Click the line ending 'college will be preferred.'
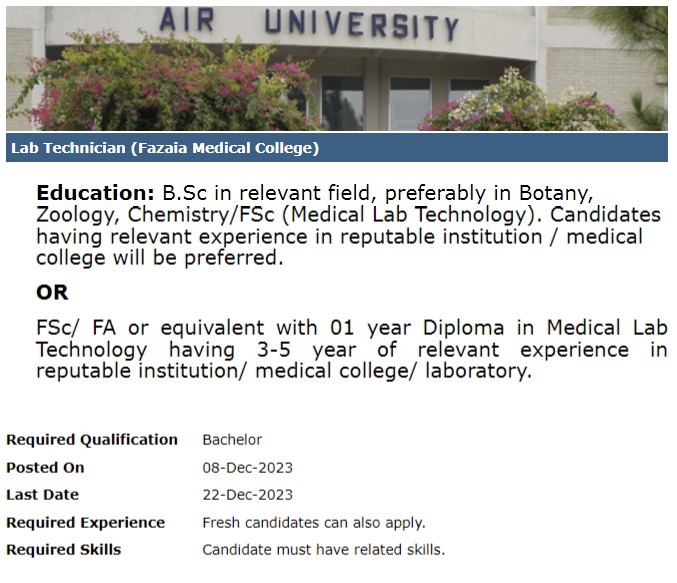The width and height of the screenshot is (677, 583). pyautogui.click(x=160, y=257)
